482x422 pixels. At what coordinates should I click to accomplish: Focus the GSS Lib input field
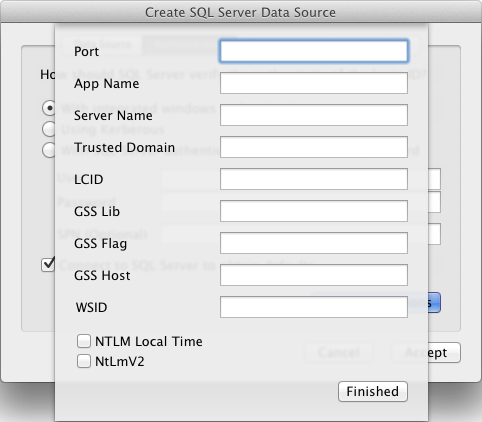314,211
